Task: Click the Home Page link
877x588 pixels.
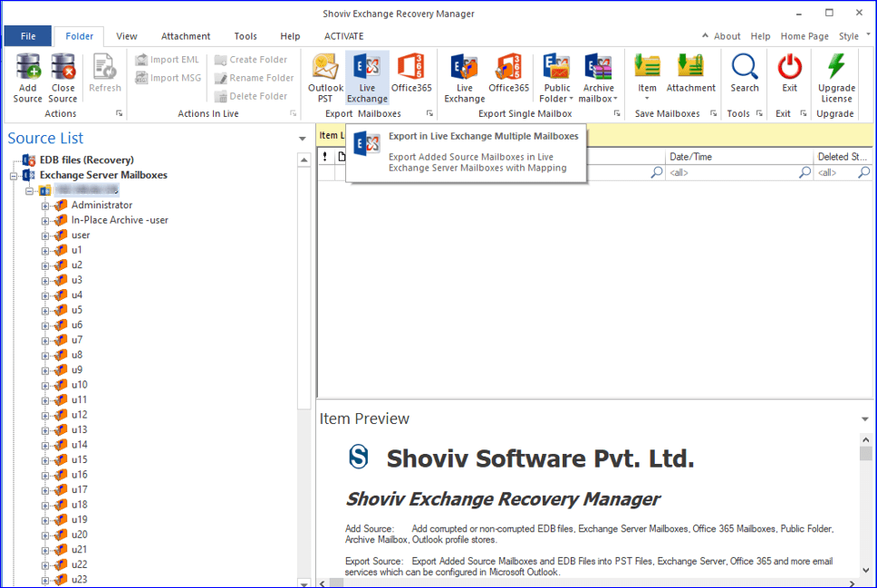Action: pyautogui.click(x=805, y=36)
